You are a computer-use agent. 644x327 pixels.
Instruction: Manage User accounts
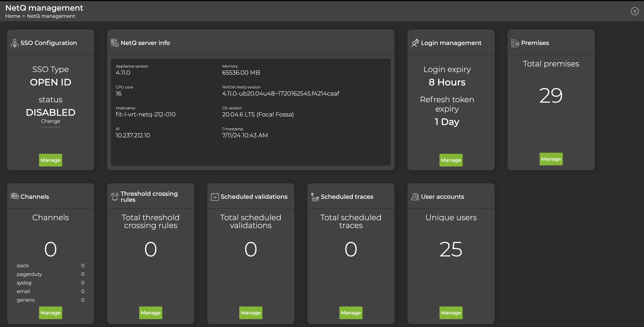coord(451,312)
